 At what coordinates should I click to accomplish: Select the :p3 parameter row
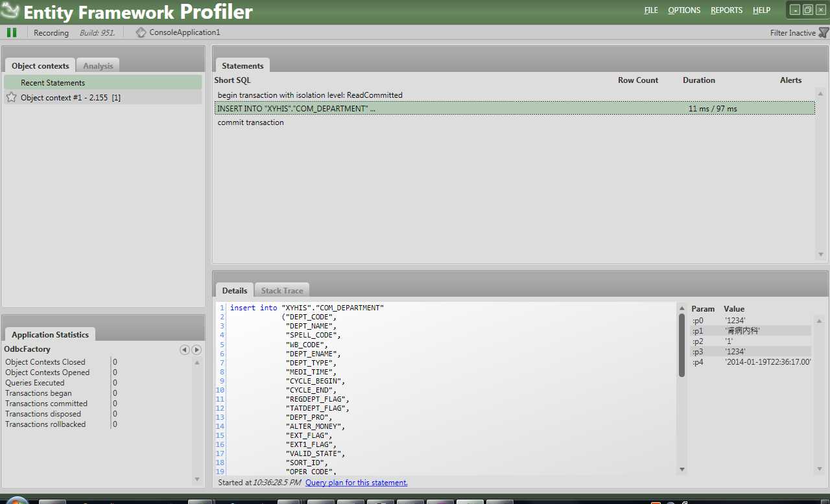point(751,351)
